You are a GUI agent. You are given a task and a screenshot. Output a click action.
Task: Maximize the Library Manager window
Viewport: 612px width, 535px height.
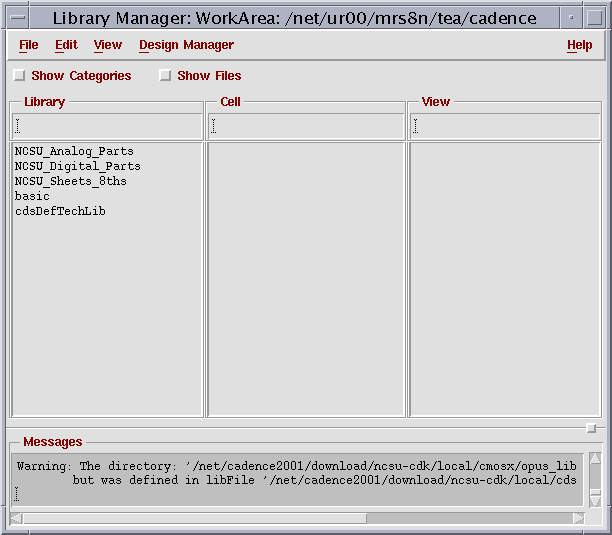click(594, 18)
